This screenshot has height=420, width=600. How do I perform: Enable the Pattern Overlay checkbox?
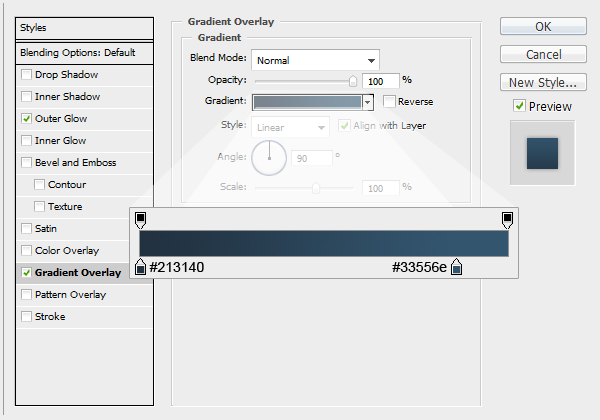[26, 295]
